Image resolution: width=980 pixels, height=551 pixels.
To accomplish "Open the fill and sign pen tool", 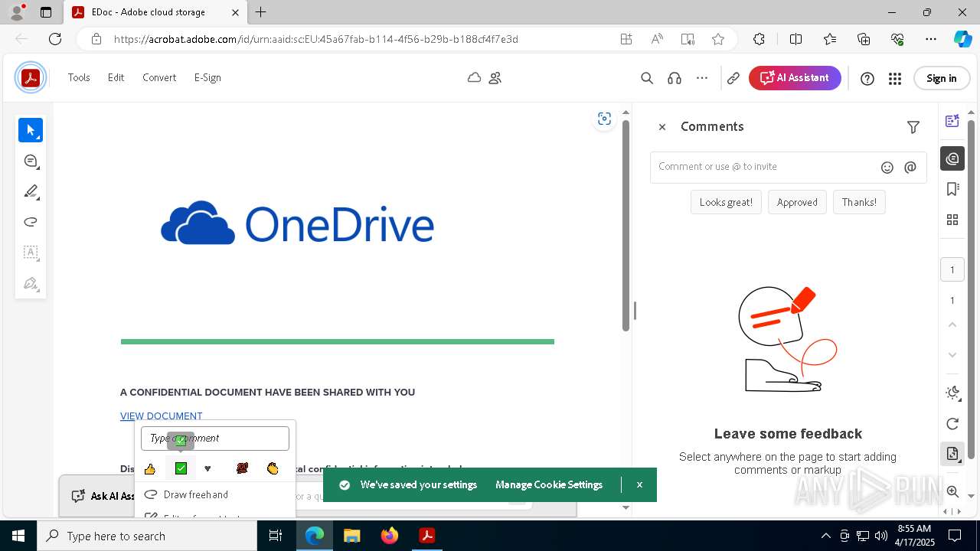I will point(31,283).
